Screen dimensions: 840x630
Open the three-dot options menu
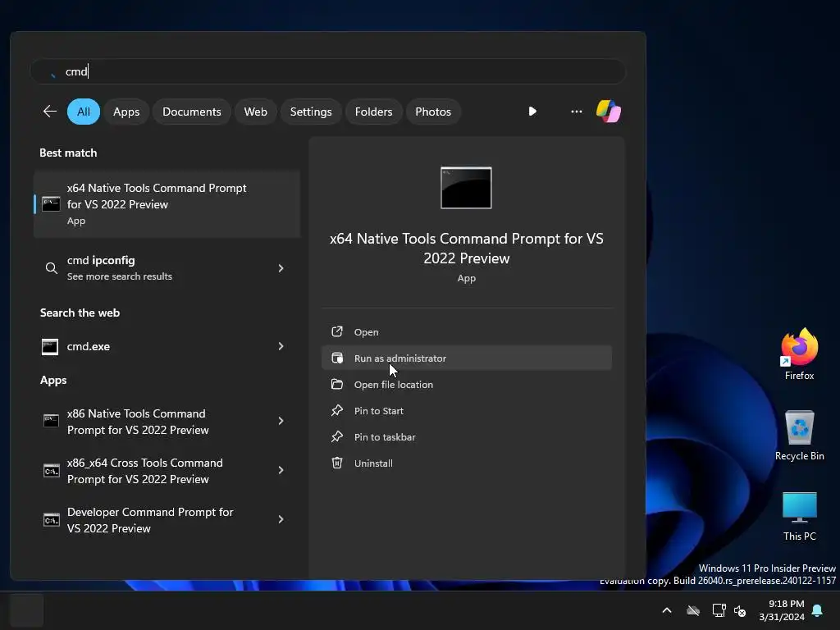577,112
